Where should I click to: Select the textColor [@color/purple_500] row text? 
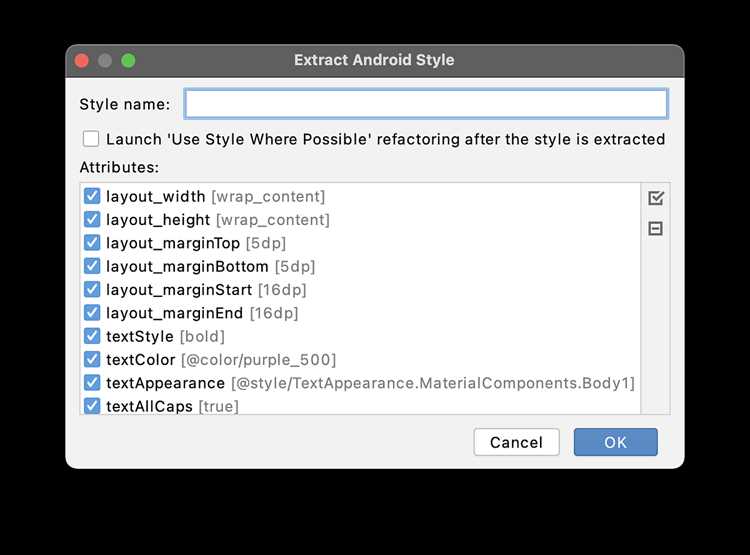pos(221,360)
